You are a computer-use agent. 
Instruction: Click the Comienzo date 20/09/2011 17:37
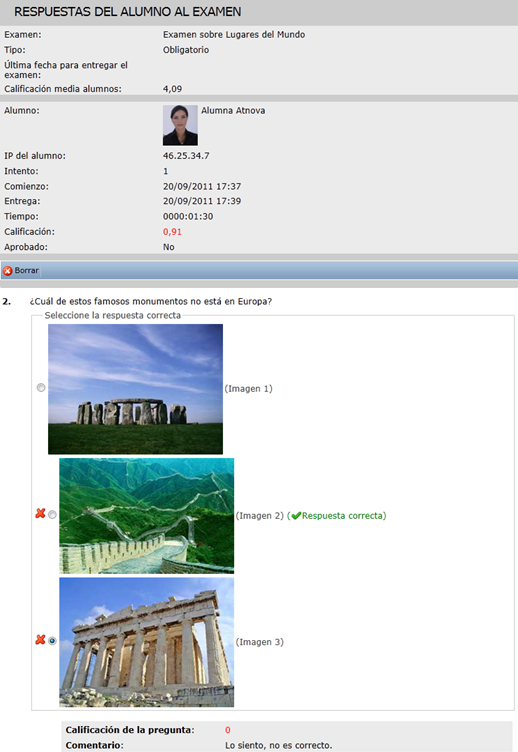point(202,186)
